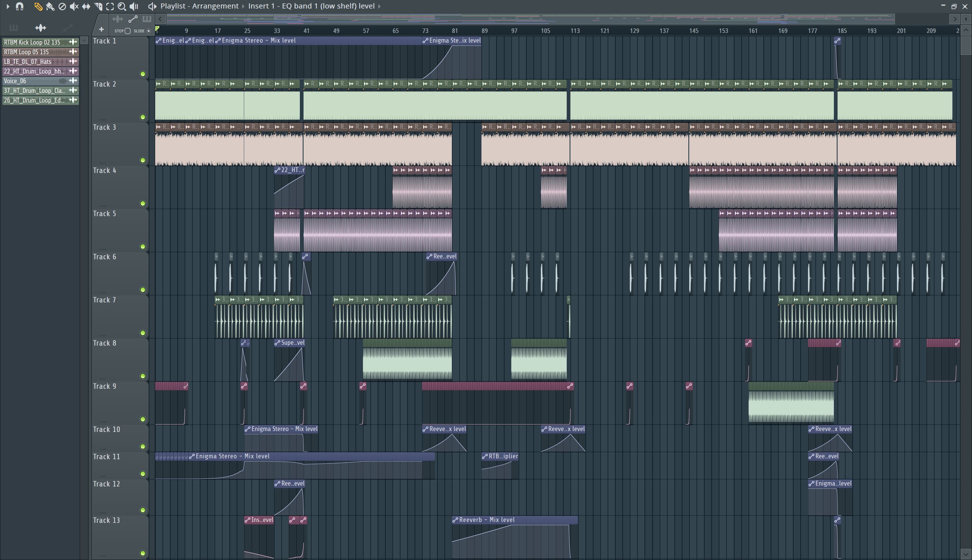972x560 pixels.
Task: Select the Slice tool
Action: (x=98, y=6)
